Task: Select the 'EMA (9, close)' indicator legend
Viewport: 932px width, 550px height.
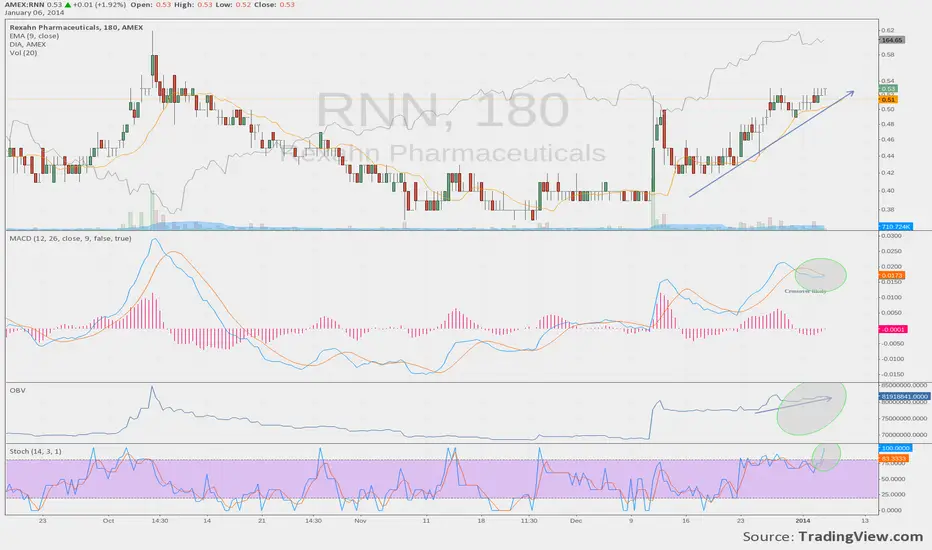Action: (x=34, y=36)
